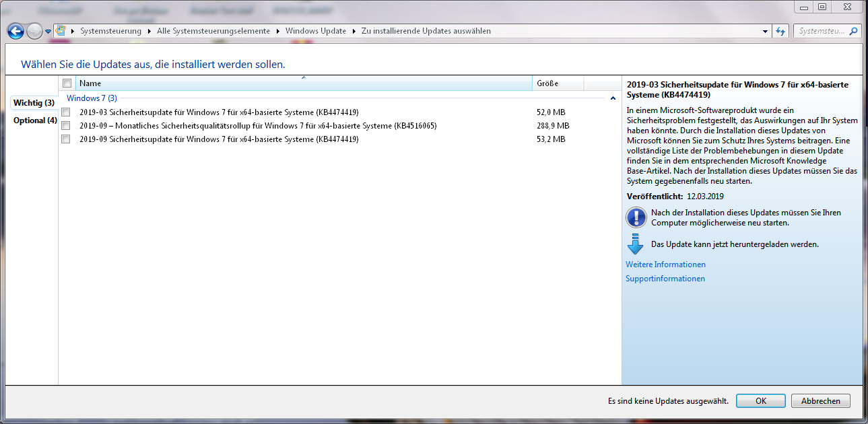Image resolution: width=868 pixels, height=424 pixels.
Task: Select Systemsteuerung in the address breadcrumb
Action: (110, 31)
